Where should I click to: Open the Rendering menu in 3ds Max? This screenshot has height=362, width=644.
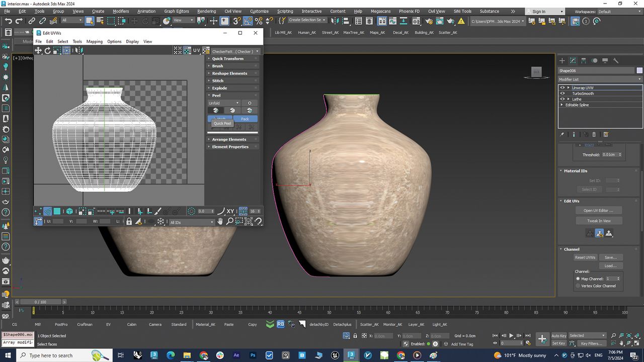206,11
